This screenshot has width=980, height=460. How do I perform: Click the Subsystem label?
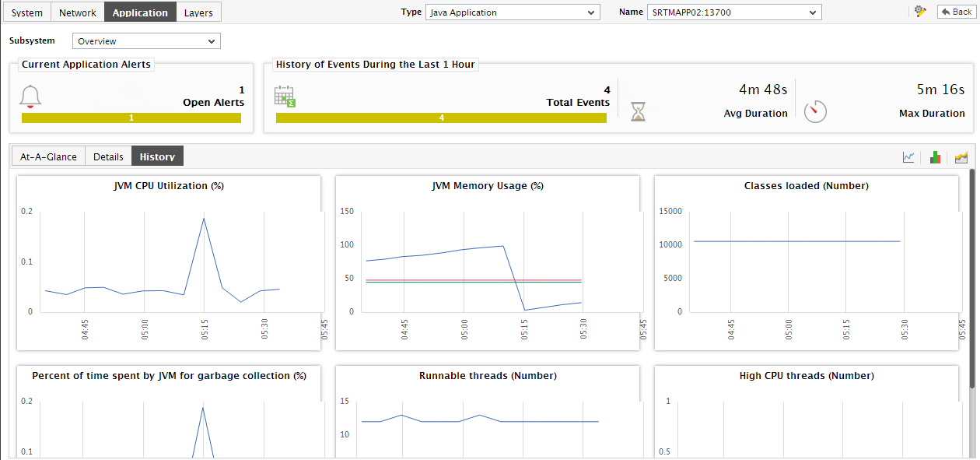[x=33, y=40]
